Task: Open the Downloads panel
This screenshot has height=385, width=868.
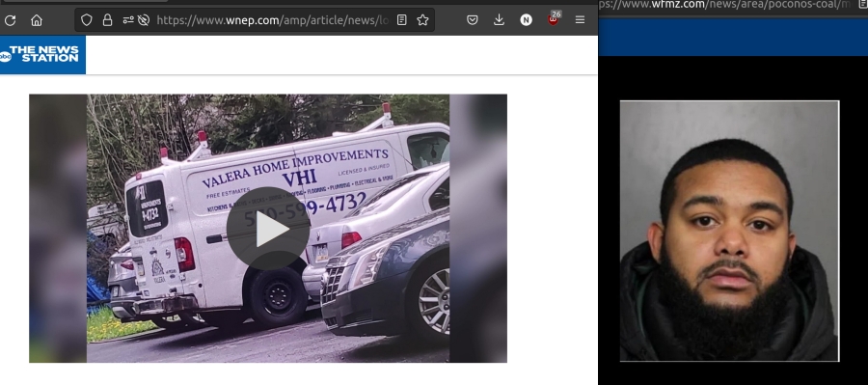Action: [x=499, y=20]
